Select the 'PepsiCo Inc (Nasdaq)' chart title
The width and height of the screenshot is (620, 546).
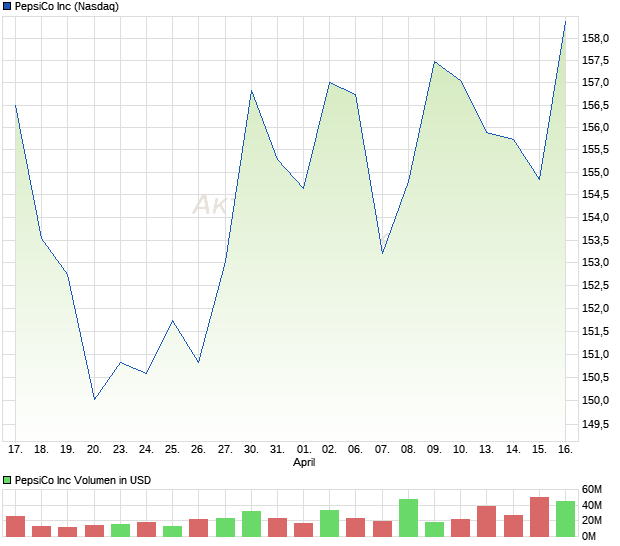pos(67,6)
